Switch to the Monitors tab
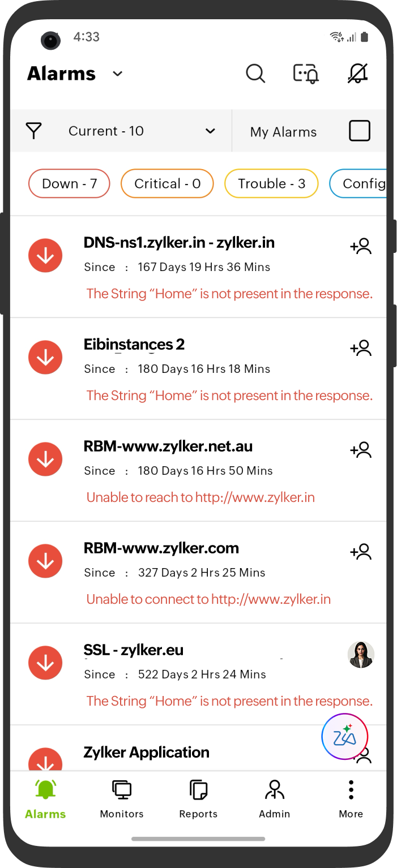Viewport: 397px width, 868px height. tap(122, 799)
